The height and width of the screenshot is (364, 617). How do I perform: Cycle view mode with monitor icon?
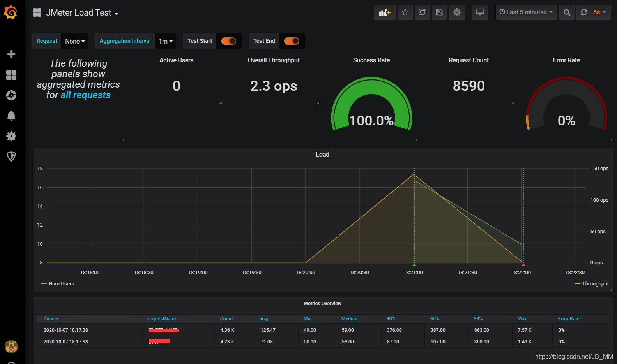(480, 12)
